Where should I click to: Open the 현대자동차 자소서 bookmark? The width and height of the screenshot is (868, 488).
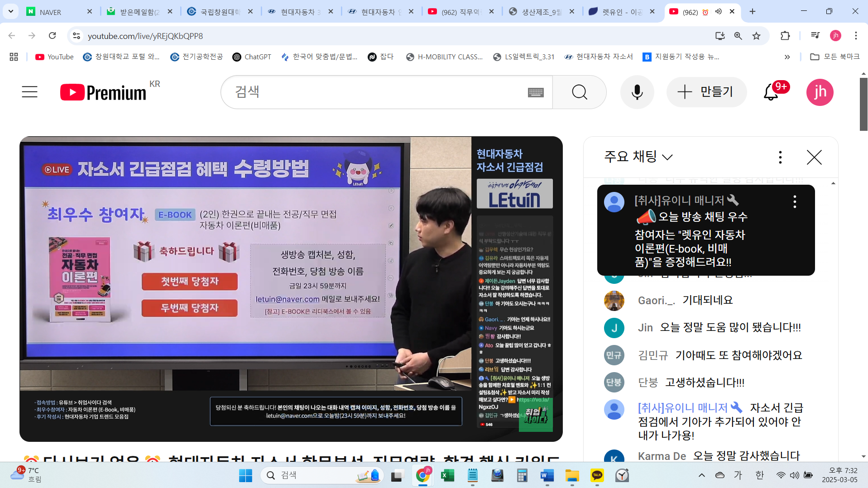(599, 57)
